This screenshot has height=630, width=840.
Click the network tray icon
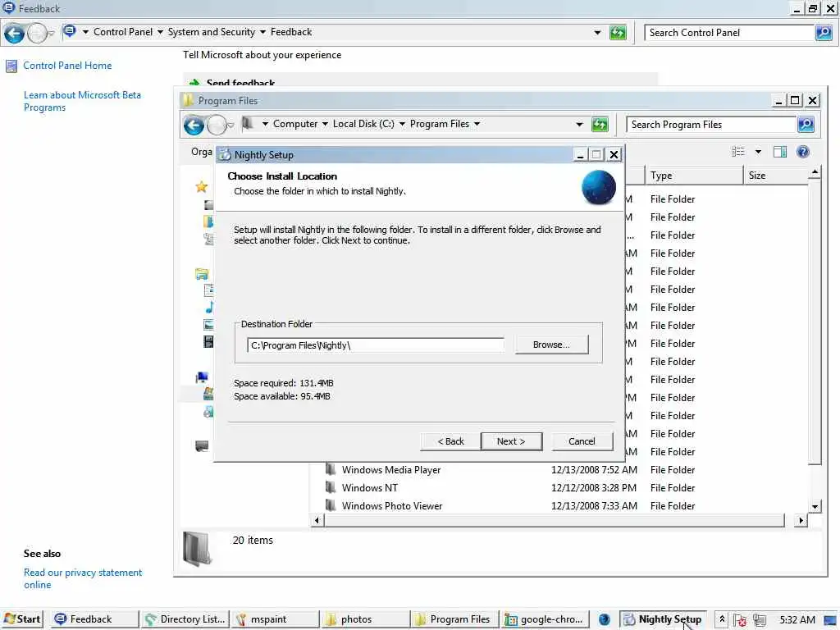click(x=759, y=620)
